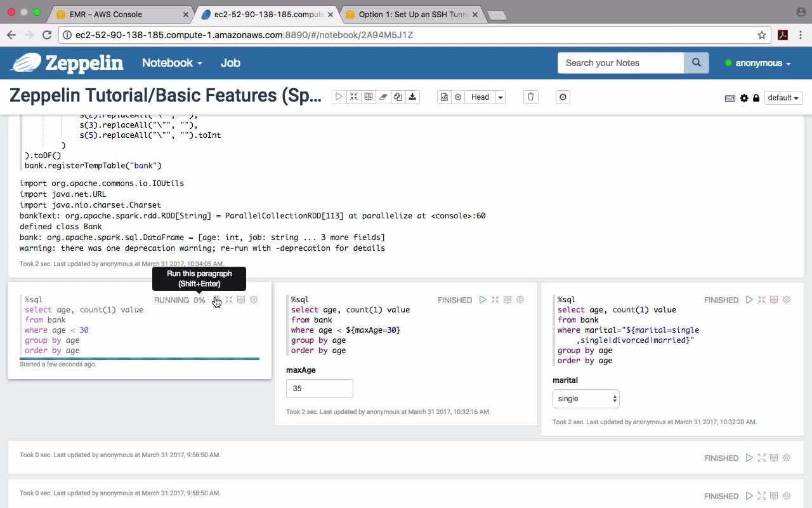Open the marital select dropdown
Image resolution: width=812 pixels, height=508 pixels.
[x=586, y=399]
